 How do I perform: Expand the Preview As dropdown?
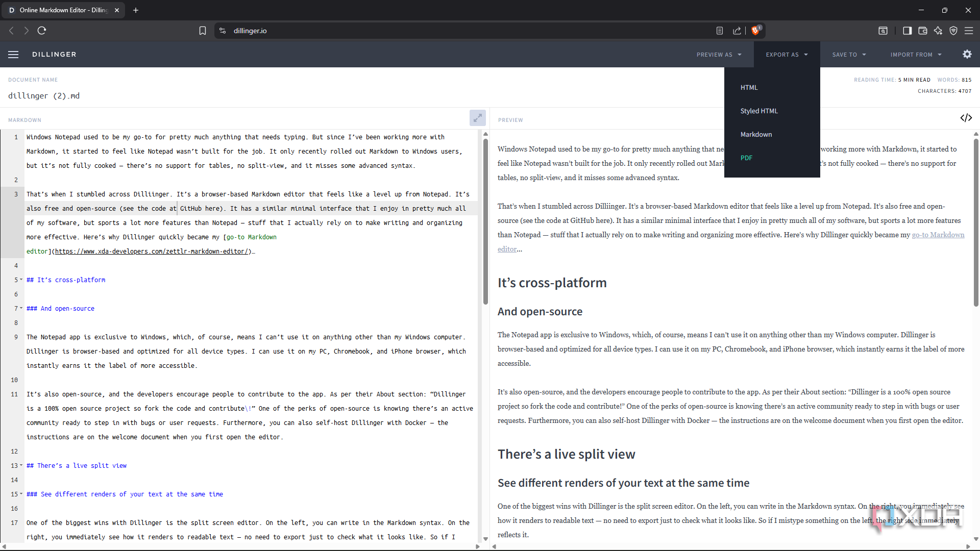pyautogui.click(x=719, y=55)
